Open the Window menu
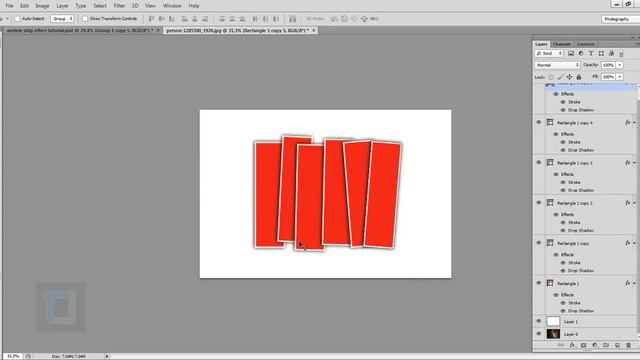Image resolution: width=640 pixels, height=360 pixels. pyautogui.click(x=172, y=6)
